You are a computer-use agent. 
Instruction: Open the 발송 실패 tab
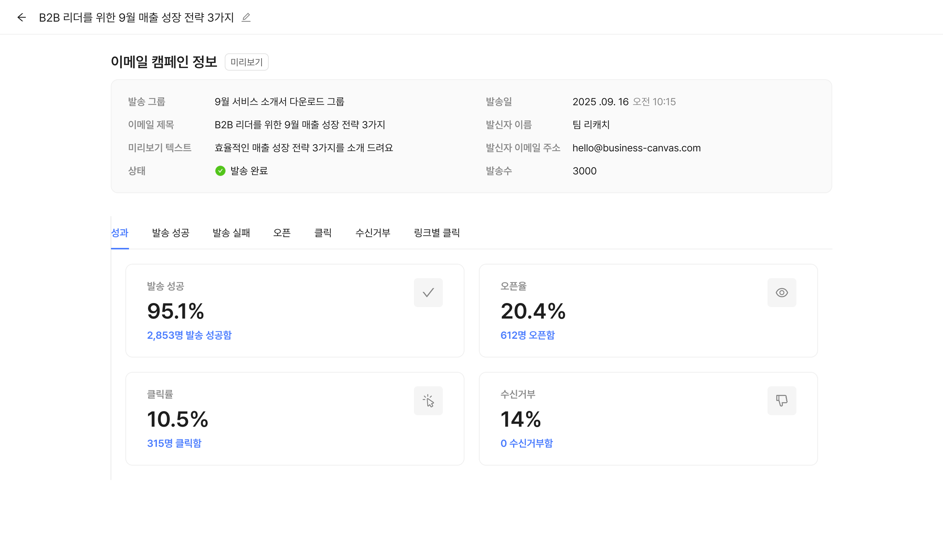point(231,233)
